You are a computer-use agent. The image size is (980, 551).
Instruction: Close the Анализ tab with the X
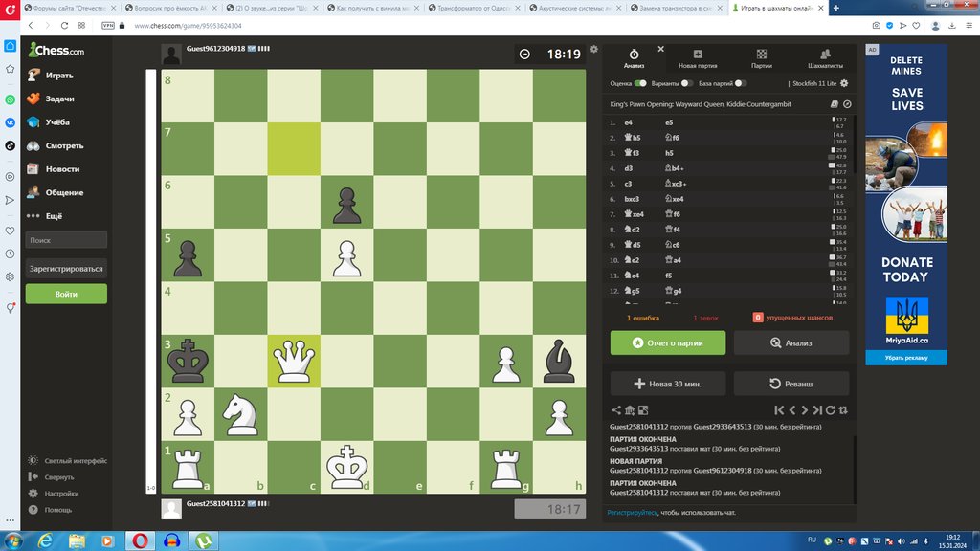pyautogui.click(x=660, y=48)
